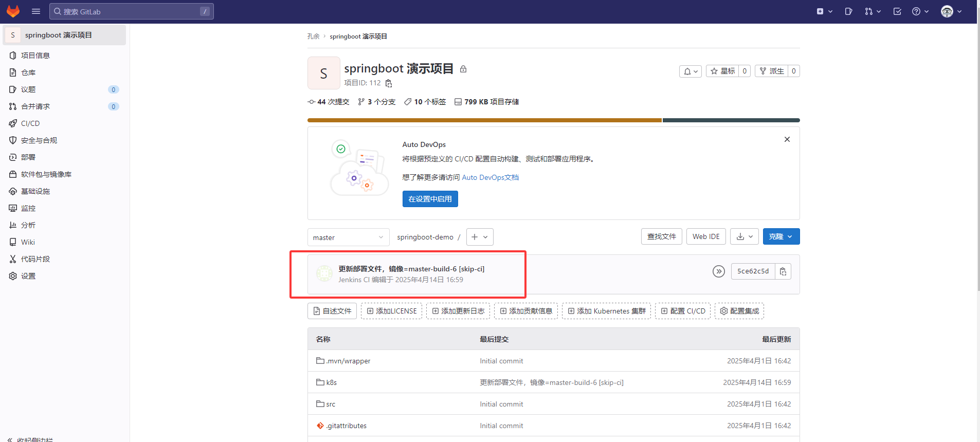Open the to-do list icon in the top bar
This screenshot has width=980, height=442.
[x=897, y=11]
